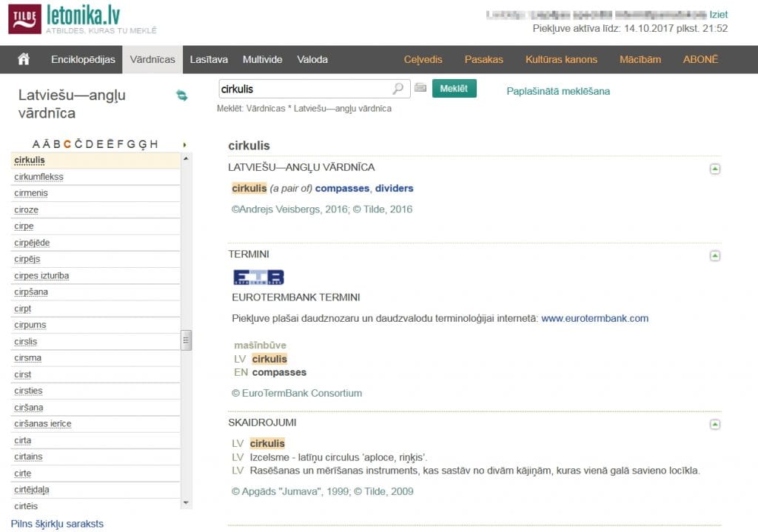The height and width of the screenshot is (532, 758).
Task: Open the Pasakas section
Action: click(x=484, y=59)
